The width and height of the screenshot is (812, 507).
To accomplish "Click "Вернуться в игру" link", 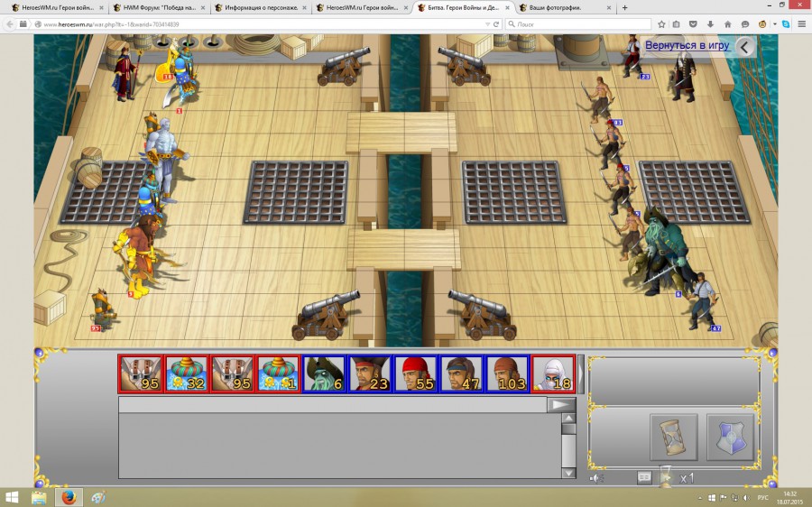I will pyautogui.click(x=687, y=46).
